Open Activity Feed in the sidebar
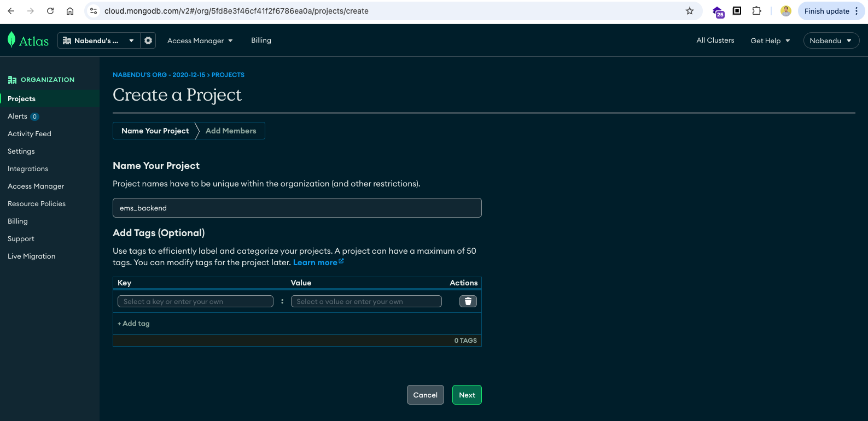Viewport: 868px width, 421px height. tap(30, 134)
